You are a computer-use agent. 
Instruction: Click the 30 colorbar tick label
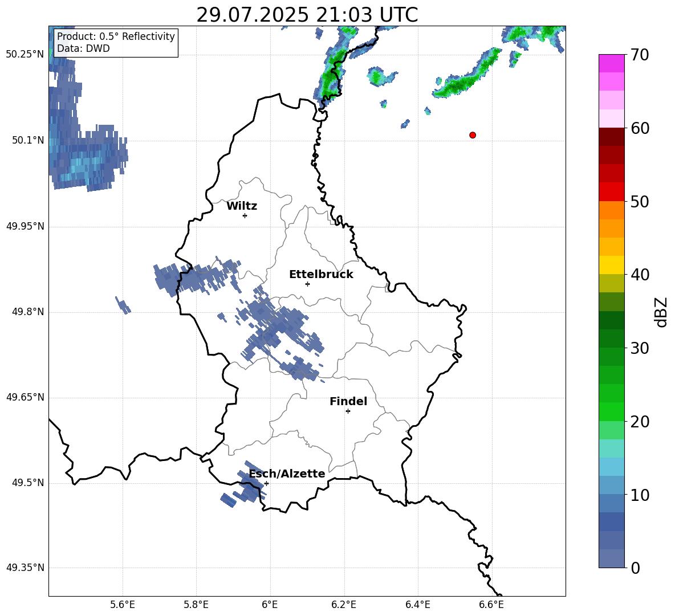639,348
